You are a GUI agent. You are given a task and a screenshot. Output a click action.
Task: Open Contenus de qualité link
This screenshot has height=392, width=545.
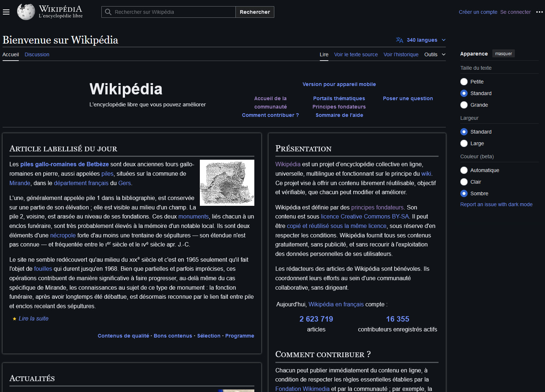pos(124,336)
